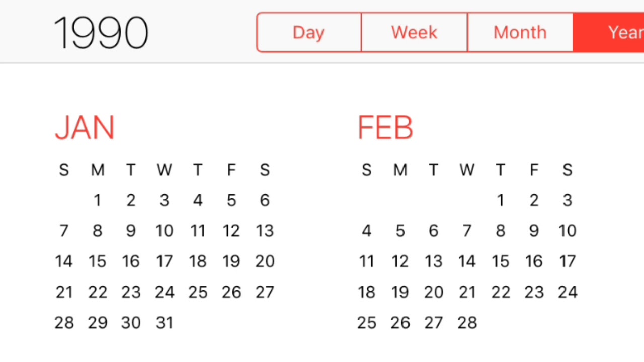
Task: Select February 1 in the calendar
Action: 500,201
